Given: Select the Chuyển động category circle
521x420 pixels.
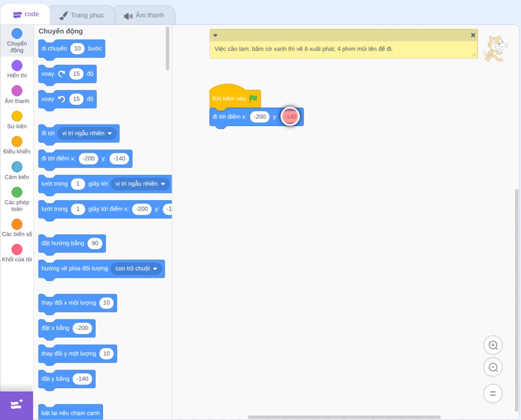Looking at the screenshot, I should (17, 33).
